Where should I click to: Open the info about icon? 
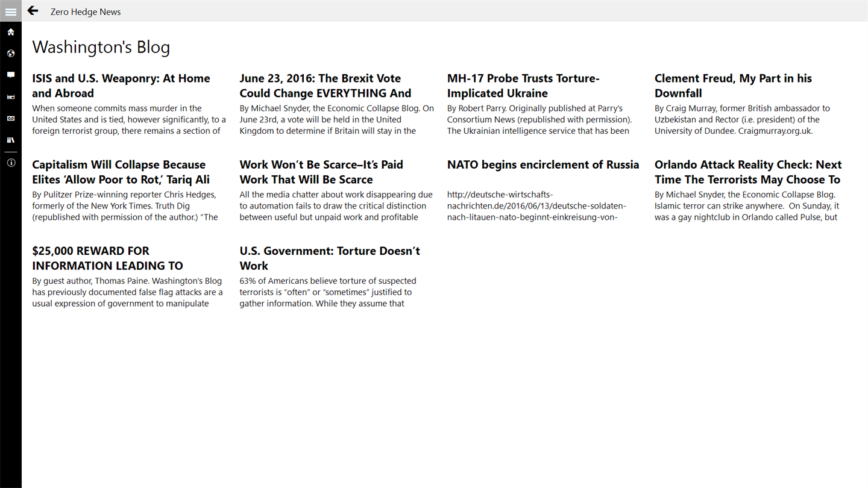(11, 163)
